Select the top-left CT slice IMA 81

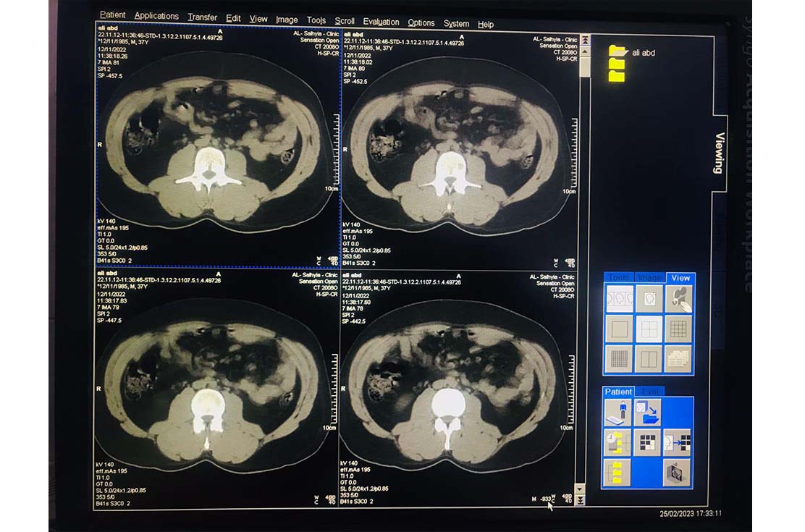[219, 145]
